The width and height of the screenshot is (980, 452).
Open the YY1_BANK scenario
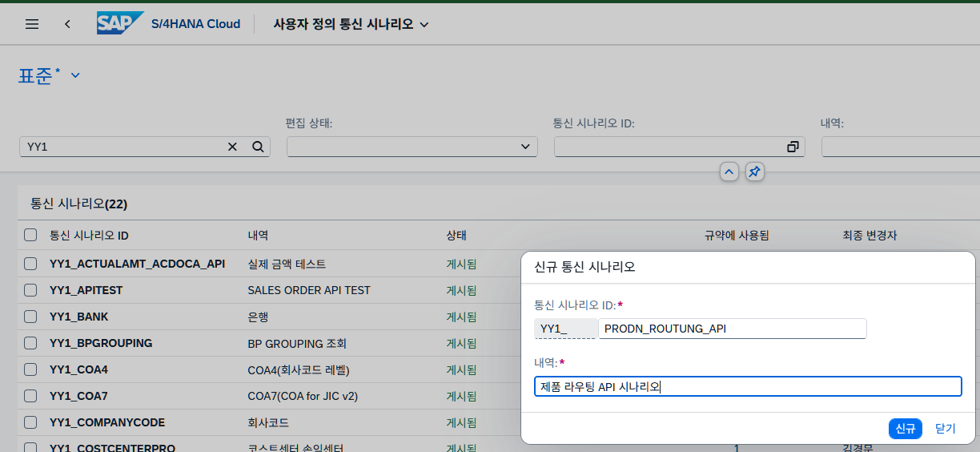coord(78,317)
